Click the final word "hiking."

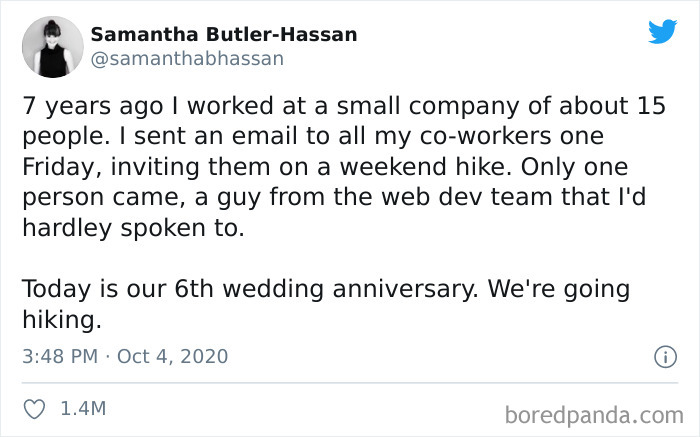click(x=62, y=320)
